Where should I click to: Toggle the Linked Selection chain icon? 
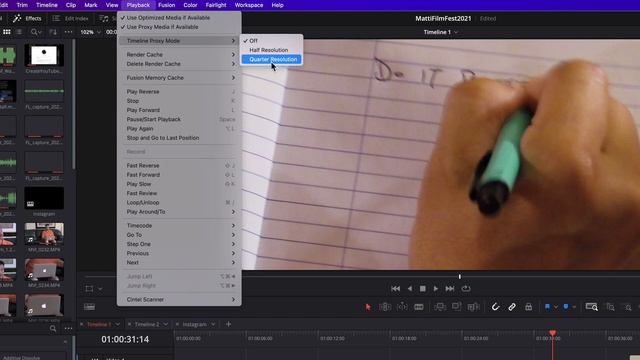pyautogui.click(x=512, y=307)
